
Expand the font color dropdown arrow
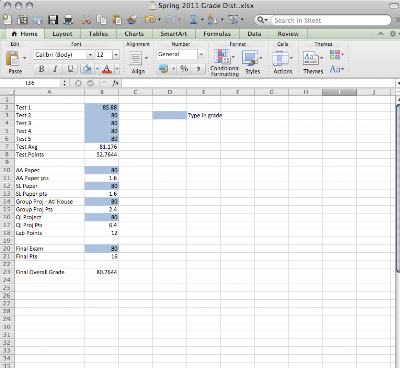click(x=117, y=69)
